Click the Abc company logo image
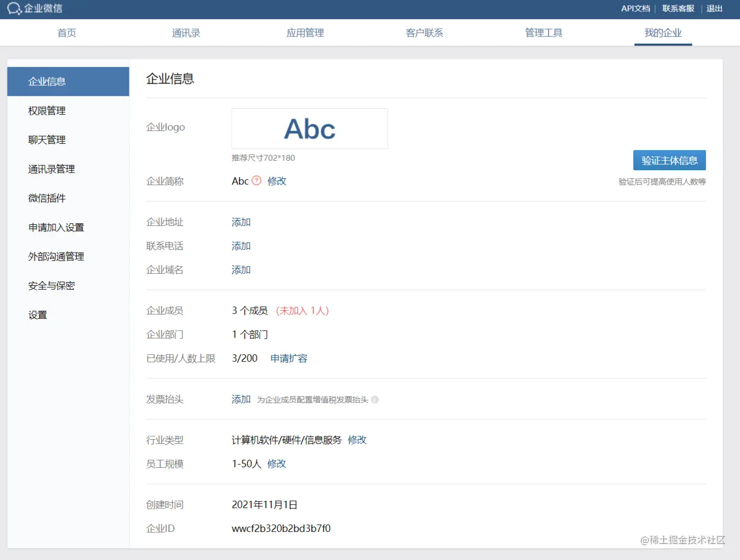The image size is (740, 560). 310,129
